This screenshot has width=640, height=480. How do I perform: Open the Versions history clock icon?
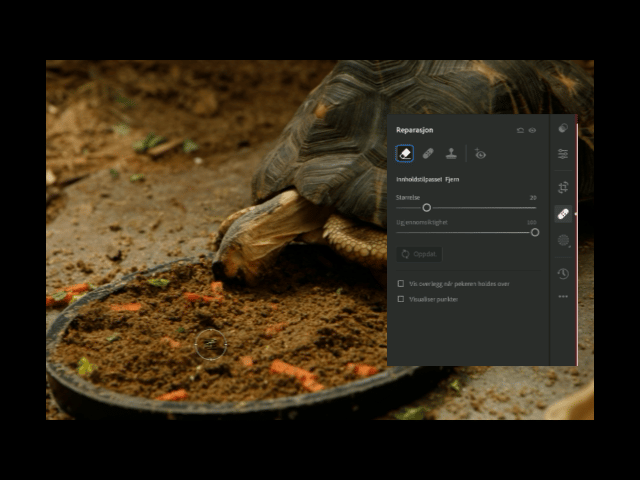pos(563,273)
